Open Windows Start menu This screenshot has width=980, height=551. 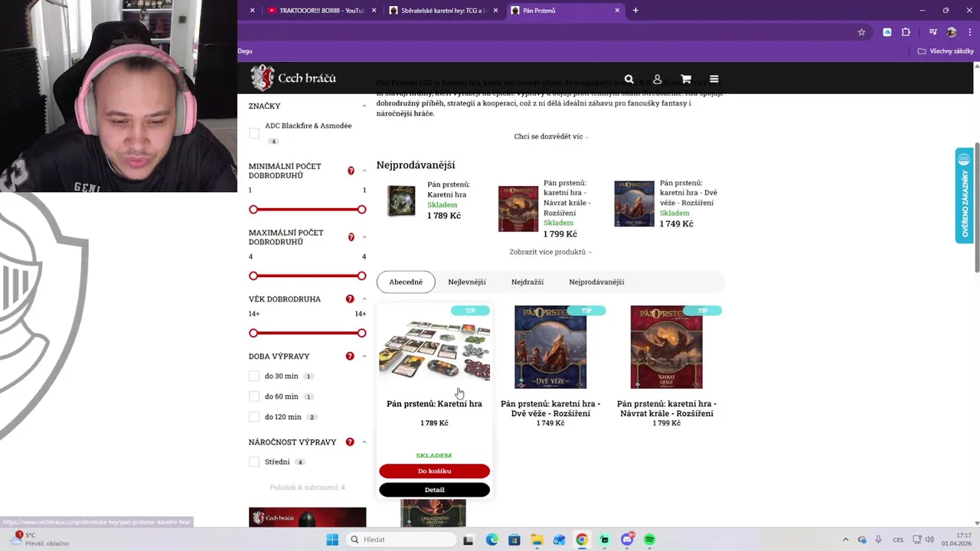coord(332,540)
